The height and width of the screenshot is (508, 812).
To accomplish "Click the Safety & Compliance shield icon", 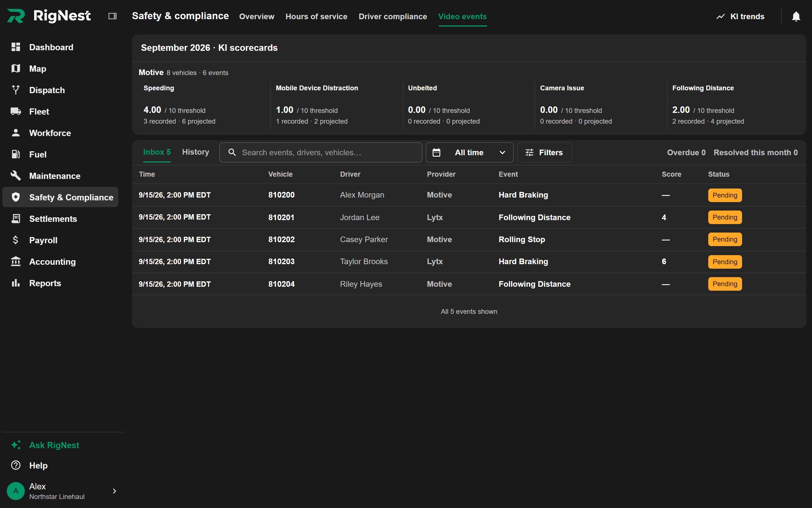I will [16, 197].
